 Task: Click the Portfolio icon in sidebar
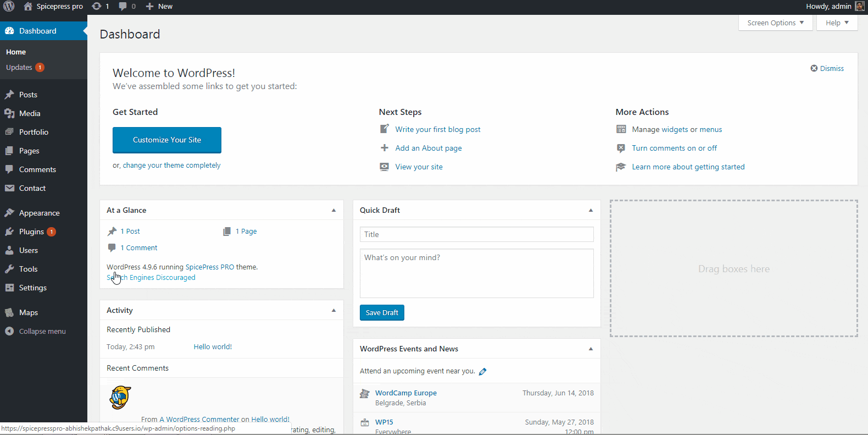coord(9,132)
